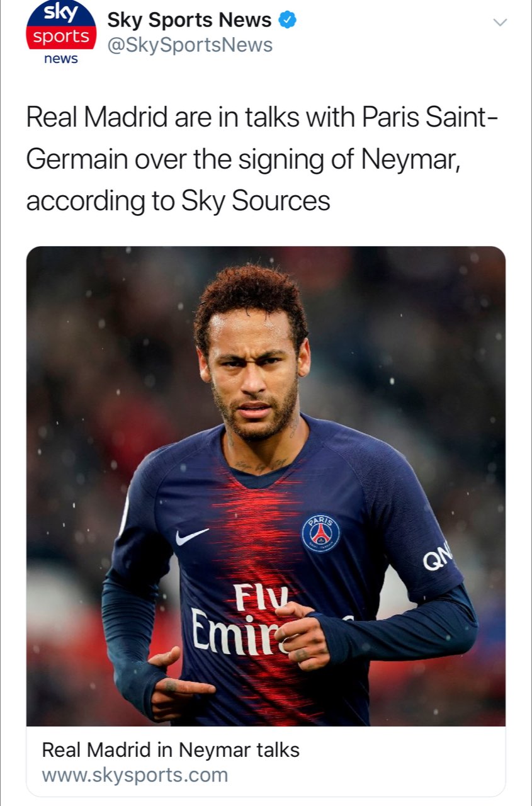Click the PSG crest in the photo
The image size is (532, 806).
[320, 533]
